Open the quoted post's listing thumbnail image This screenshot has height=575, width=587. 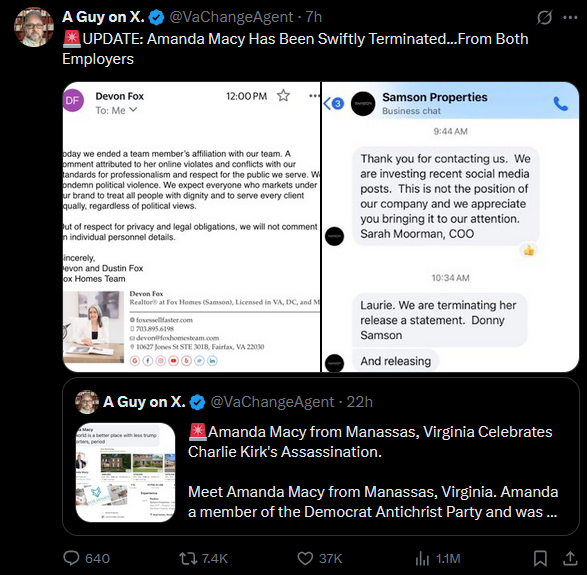coord(125,472)
